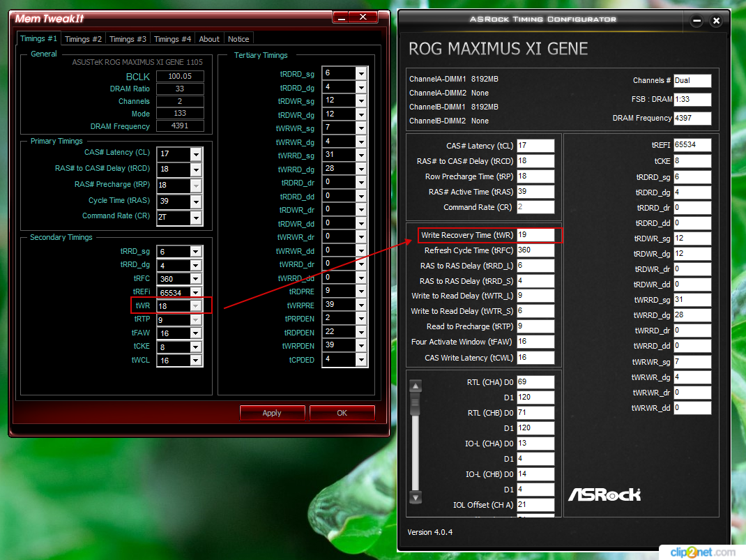Click the ASRock tWRRD_sg field 31

pos(692,300)
